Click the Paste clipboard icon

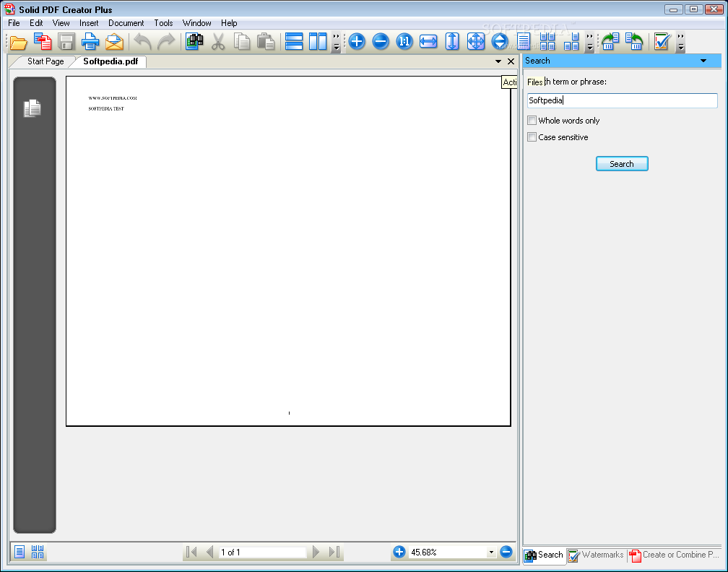coord(266,42)
